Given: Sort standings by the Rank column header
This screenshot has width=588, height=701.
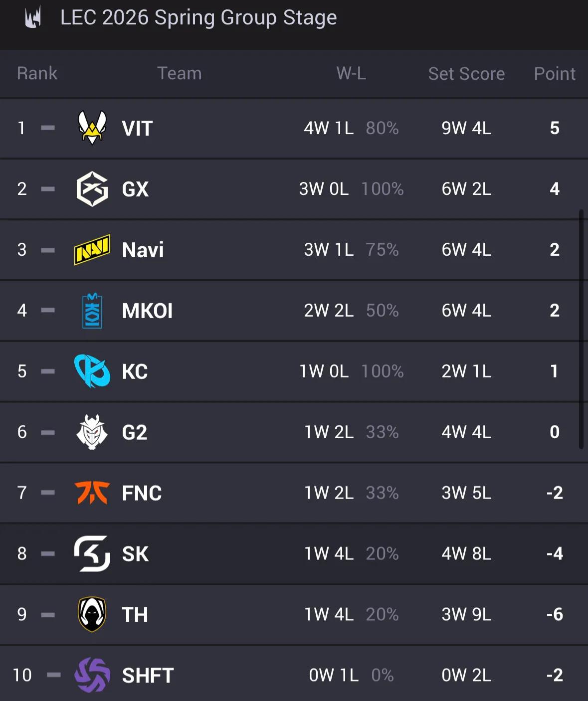Looking at the screenshot, I should [37, 73].
